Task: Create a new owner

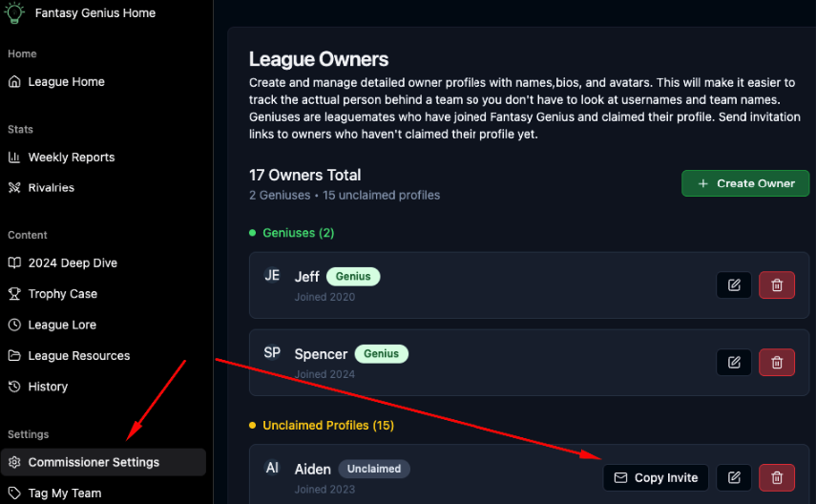Action: click(x=745, y=183)
